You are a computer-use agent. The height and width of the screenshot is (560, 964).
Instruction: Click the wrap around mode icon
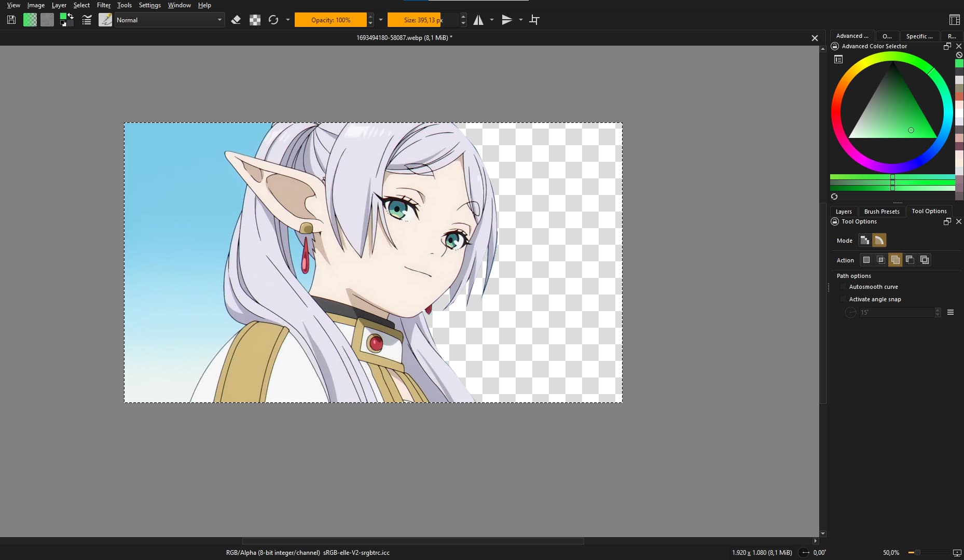click(534, 20)
